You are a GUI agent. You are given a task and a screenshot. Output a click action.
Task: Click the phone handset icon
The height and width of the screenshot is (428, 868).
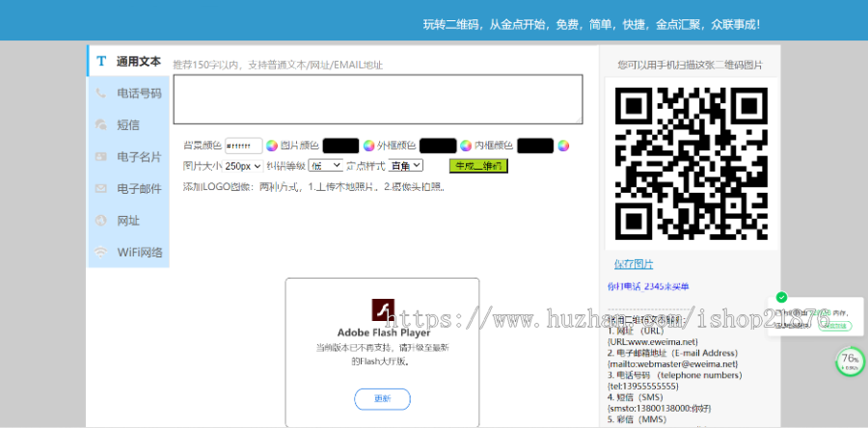tap(100, 93)
